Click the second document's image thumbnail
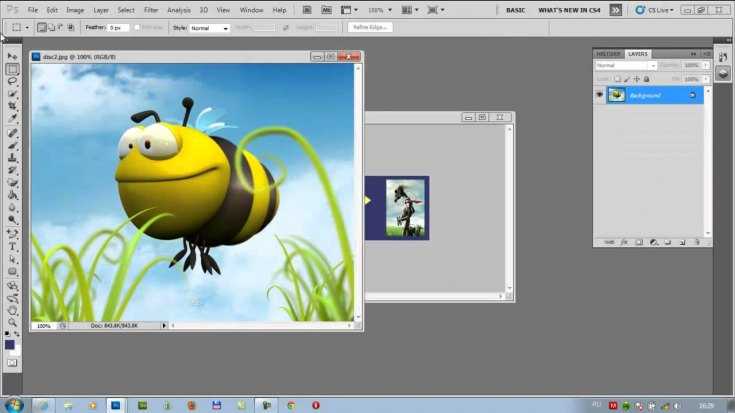Image resolution: width=735 pixels, height=413 pixels. (x=405, y=208)
